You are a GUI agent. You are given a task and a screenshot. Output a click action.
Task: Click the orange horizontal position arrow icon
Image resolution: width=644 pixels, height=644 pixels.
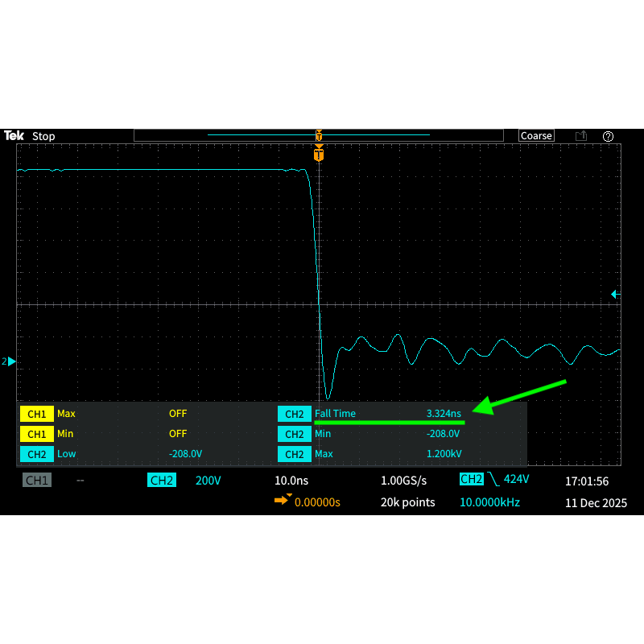281,501
